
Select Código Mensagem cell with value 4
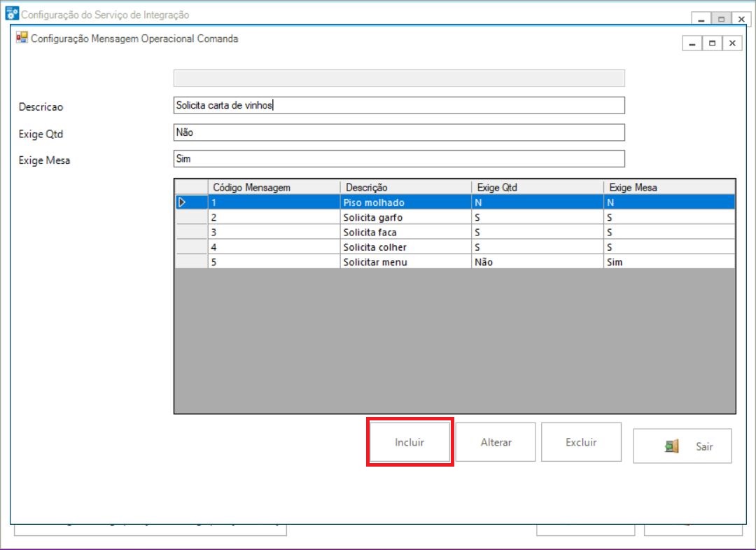(x=274, y=247)
